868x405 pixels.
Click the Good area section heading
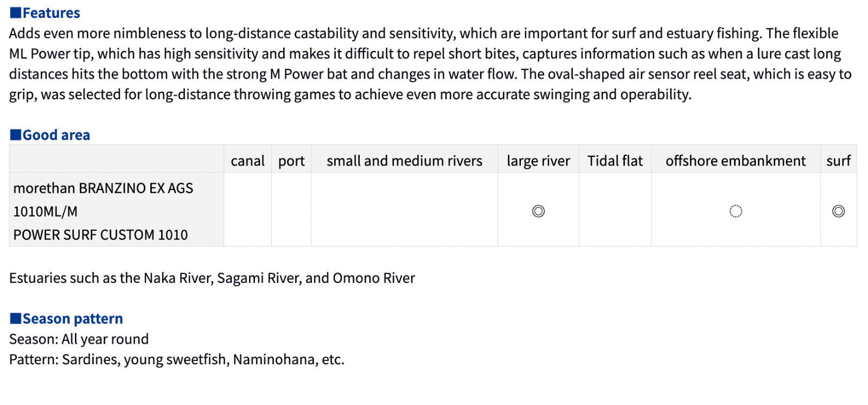point(56,135)
